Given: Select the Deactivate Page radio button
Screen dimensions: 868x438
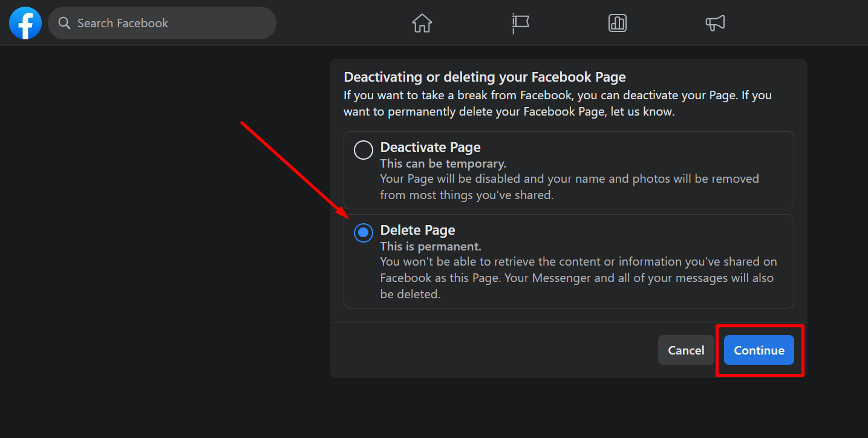Looking at the screenshot, I should [x=363, y=149].
